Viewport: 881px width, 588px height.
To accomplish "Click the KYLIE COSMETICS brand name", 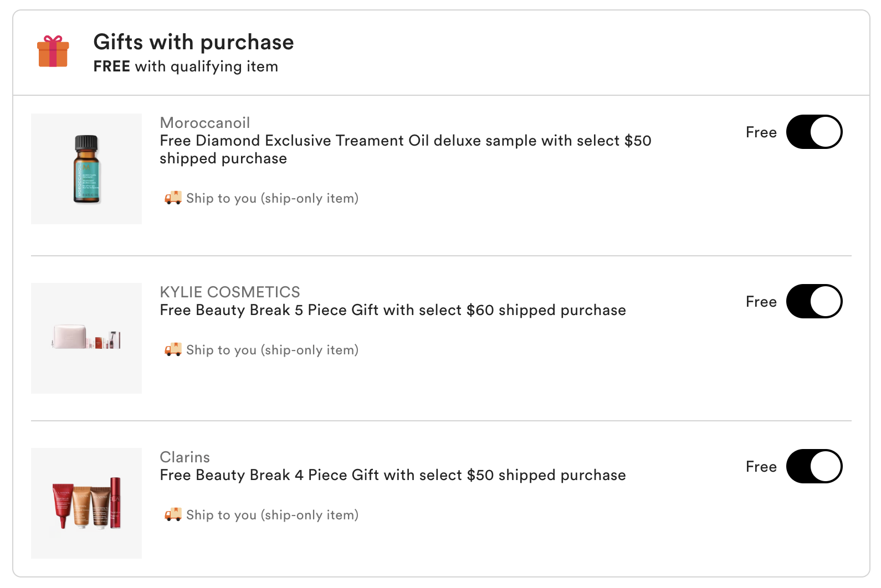I will (x=230, y=292).
